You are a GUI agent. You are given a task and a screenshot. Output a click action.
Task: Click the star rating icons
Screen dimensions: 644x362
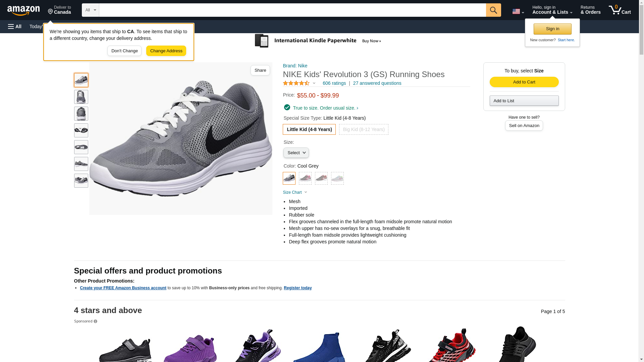click(296, 83)
